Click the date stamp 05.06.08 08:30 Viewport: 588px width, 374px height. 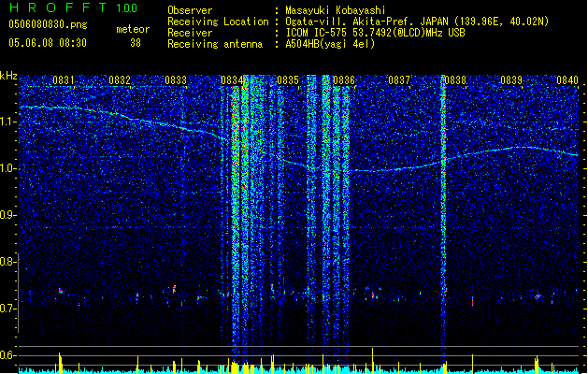click(x=48, y=42)
